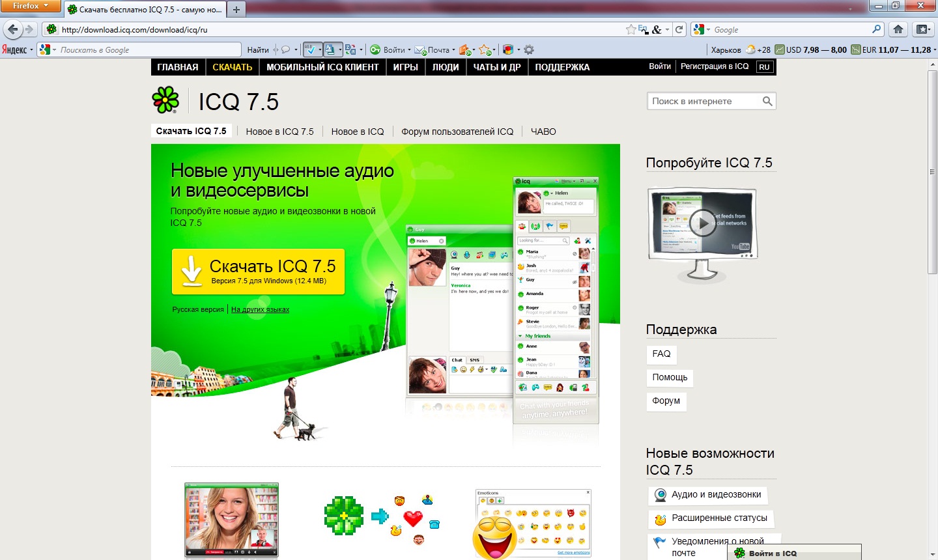Viewport: 938px width, 560px height.
Task: Click the green key Войти icon
Action: [x=375, y=49]
